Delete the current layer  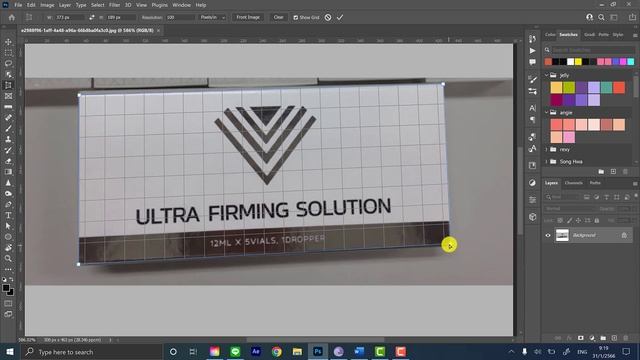point(626,338)
